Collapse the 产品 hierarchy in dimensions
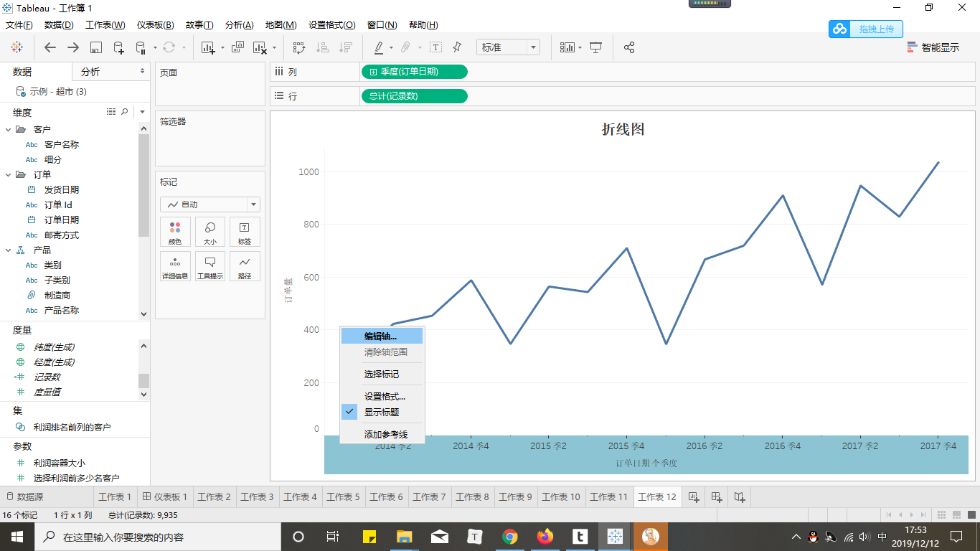Screen dimensions: 980x551 (9, 250)
